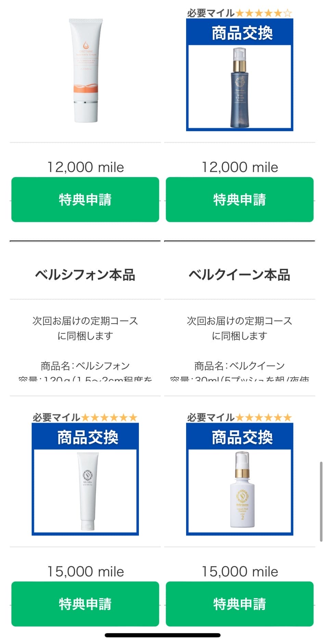Viewport: 325px width, 644px height.
Task: View the white Belle Chiffon tube image
Action: (x=88, y=491)
